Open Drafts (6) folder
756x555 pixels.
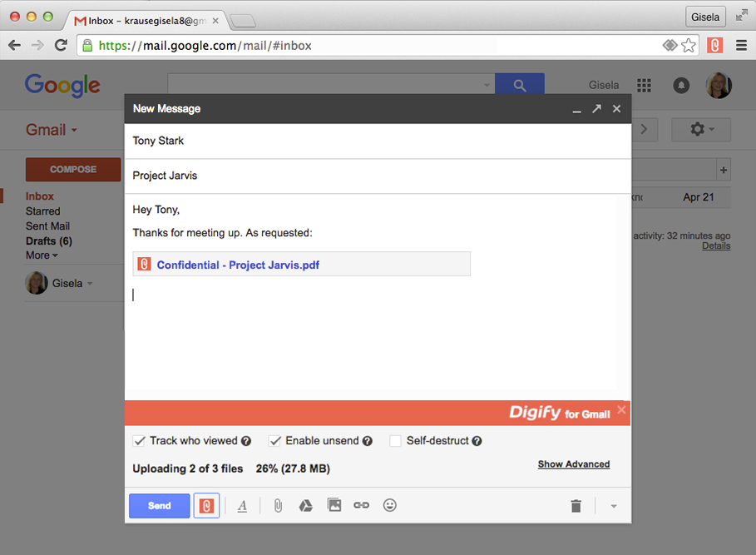pos(49,241)
